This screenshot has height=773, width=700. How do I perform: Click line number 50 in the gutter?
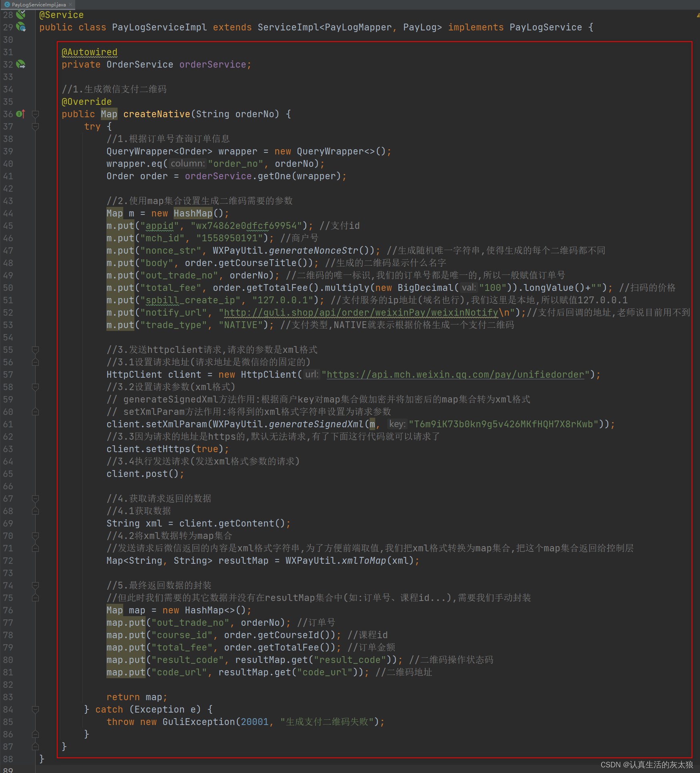(8, 288)
